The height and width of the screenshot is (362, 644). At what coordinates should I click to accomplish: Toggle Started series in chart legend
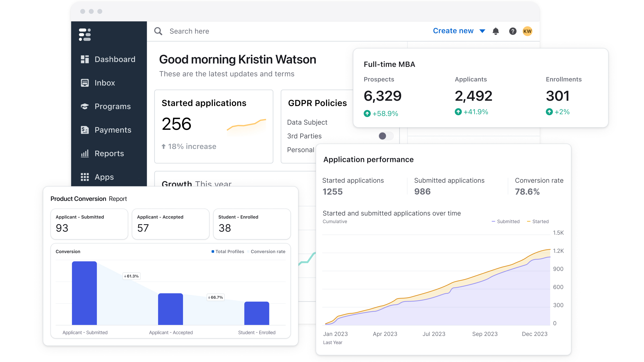click(x=538, y=222)
